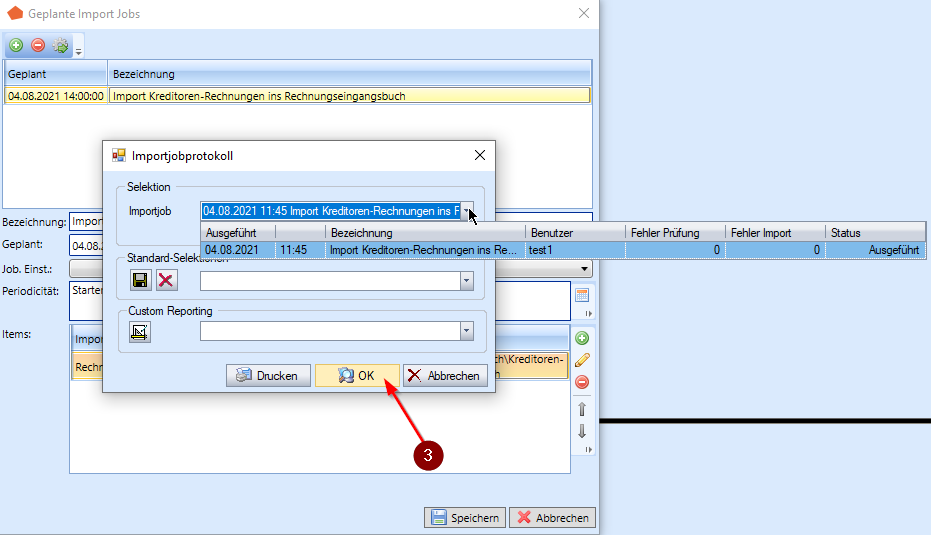Add new item with green plus icon
Image resolution: width=931 pixels, height=535 pixels.
[582, 338]
